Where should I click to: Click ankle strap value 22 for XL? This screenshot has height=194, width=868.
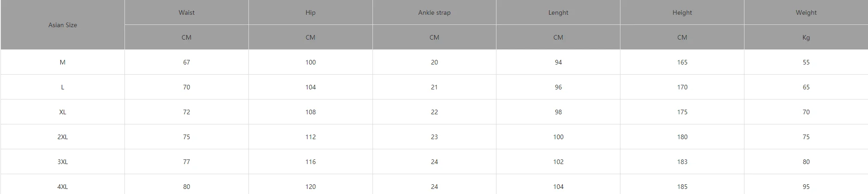pos(434,112)
